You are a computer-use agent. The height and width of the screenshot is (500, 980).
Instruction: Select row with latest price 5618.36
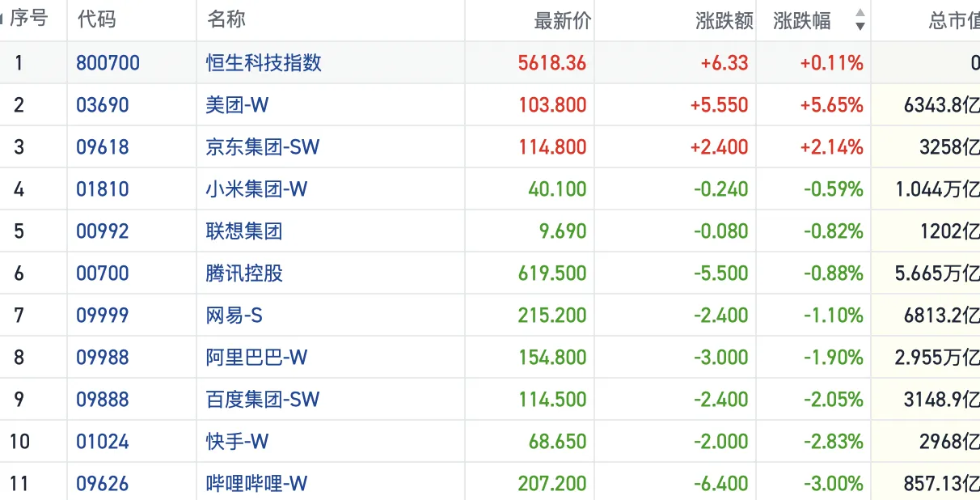551,63
